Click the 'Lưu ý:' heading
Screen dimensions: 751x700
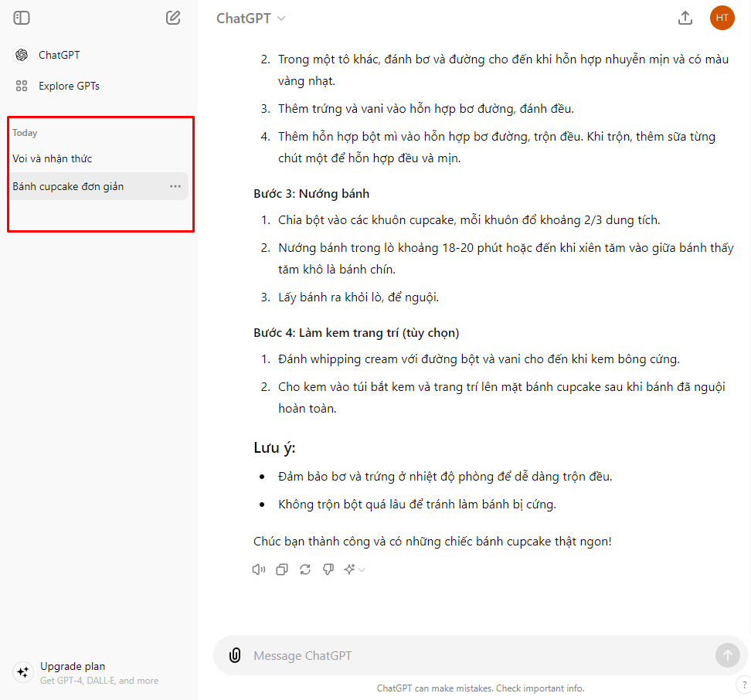point(274,447)
